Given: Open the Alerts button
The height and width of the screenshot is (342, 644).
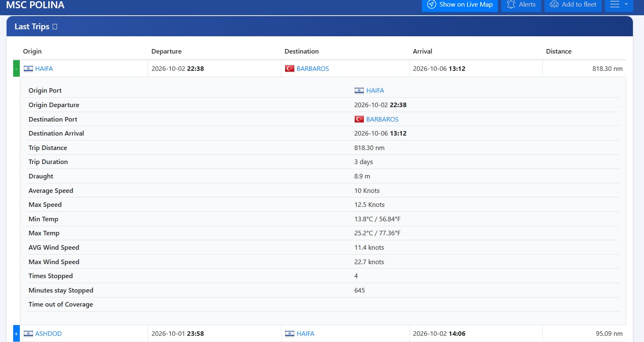Looking at the screenshot, I should point(521,5).
